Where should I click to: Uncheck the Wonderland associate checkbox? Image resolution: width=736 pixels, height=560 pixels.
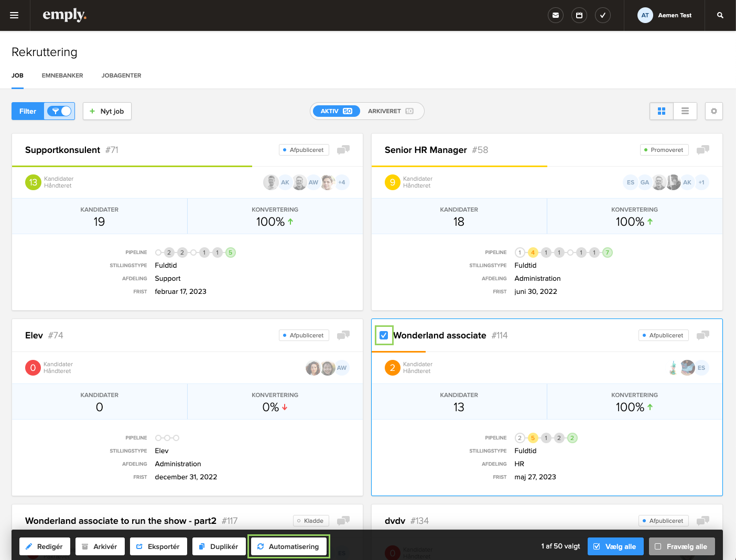tap(384, 335)
